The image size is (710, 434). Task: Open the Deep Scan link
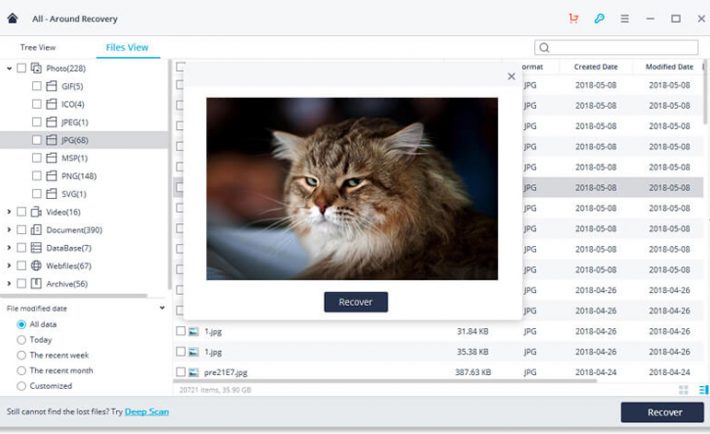tap(147, 412)
